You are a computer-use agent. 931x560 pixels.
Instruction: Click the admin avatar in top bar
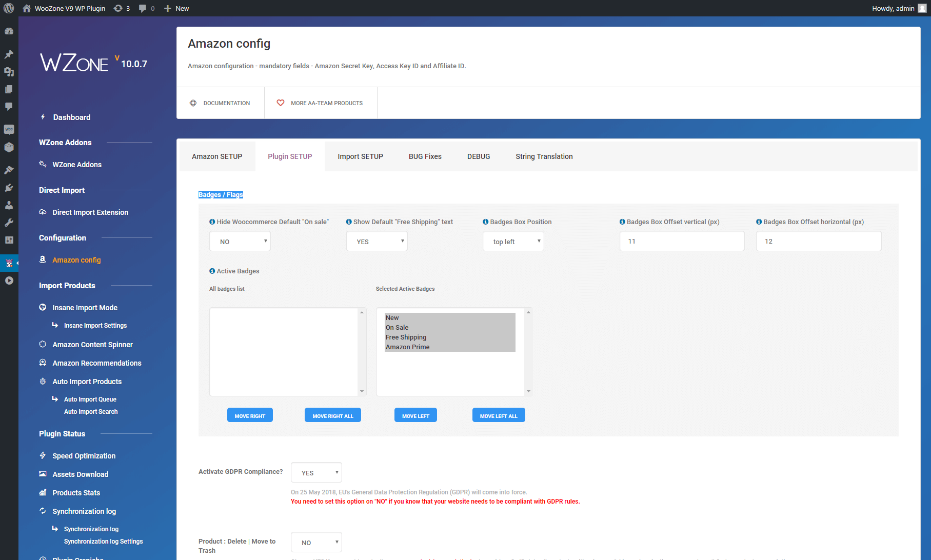922,8
